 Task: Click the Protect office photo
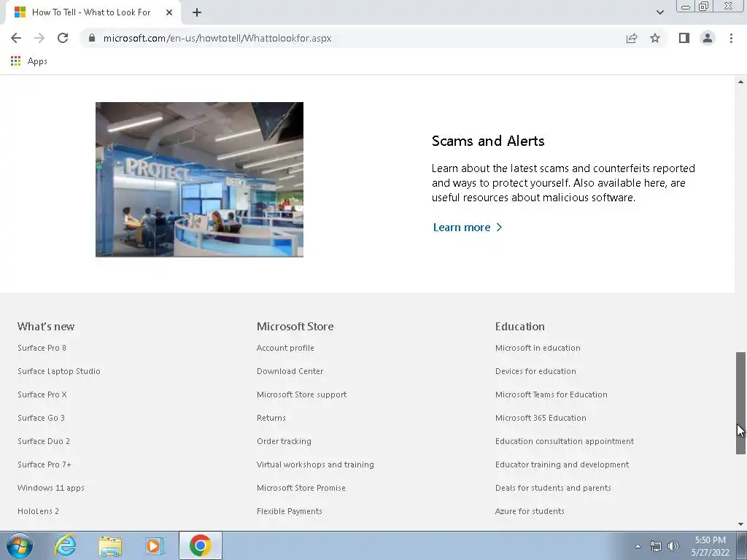[199, 179]
